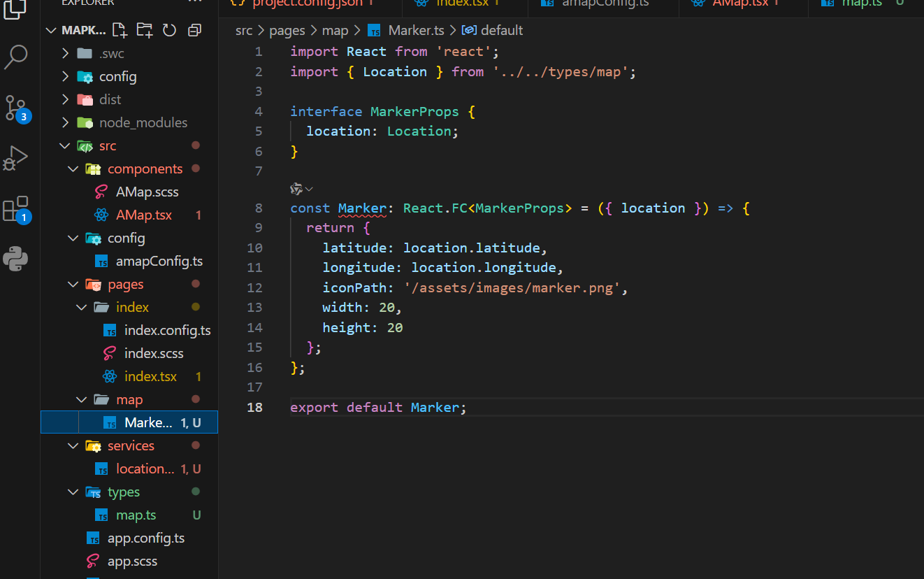Expand the top-level config folder

pos(65,76)
